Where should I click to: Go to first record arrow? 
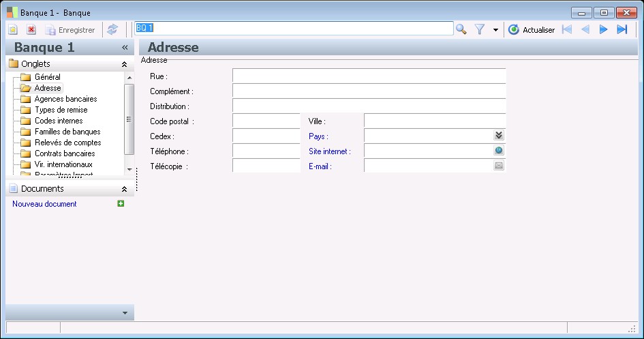pos(567,29)
